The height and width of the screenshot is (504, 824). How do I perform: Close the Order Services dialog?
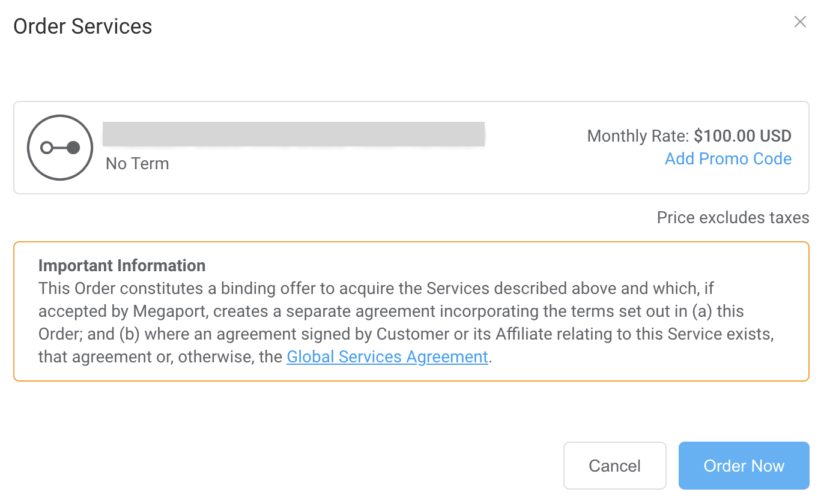point(800,22)
